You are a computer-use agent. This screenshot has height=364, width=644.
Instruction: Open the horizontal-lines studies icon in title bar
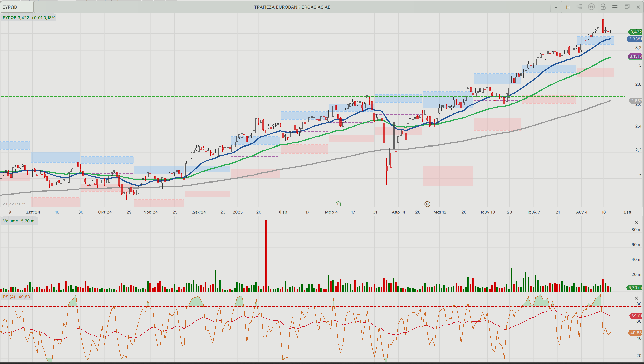(579, 7)
